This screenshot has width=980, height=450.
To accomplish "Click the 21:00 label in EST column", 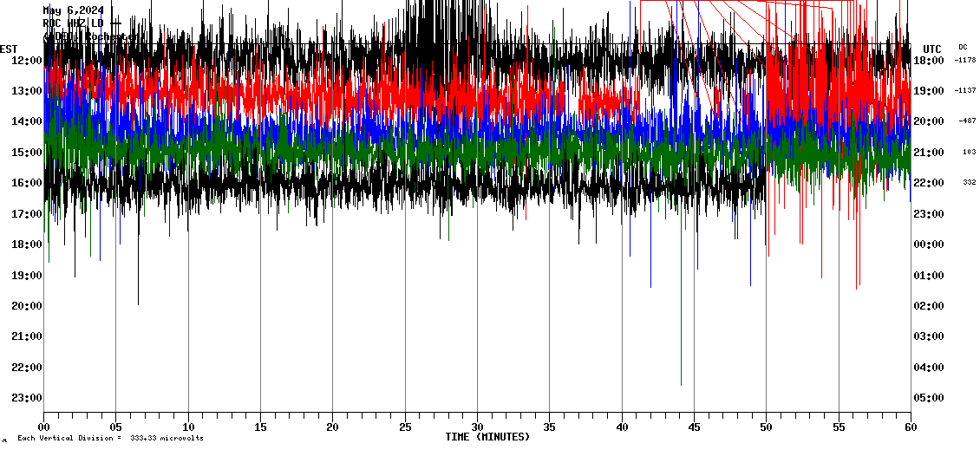I will tap(27, 336).
